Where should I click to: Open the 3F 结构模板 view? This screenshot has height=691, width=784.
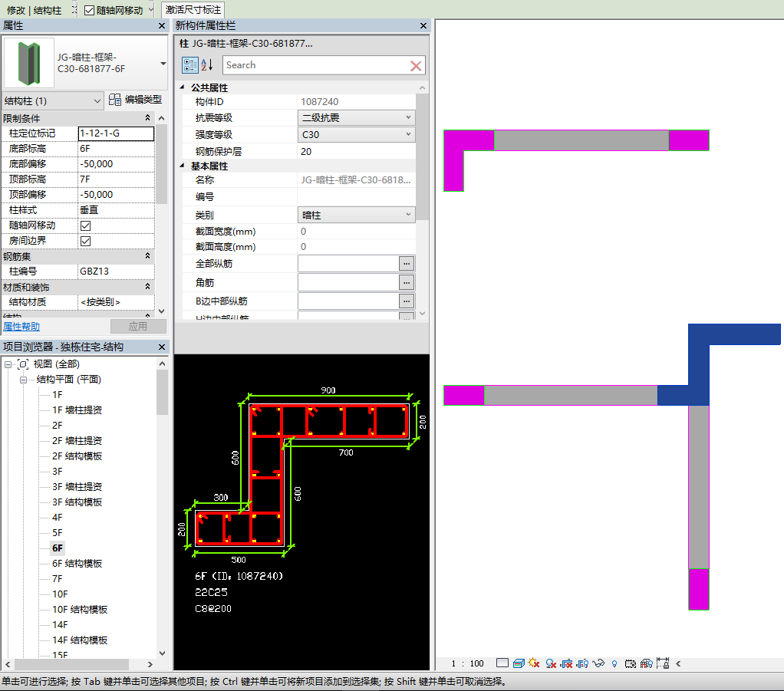click(x=77, y=502)
